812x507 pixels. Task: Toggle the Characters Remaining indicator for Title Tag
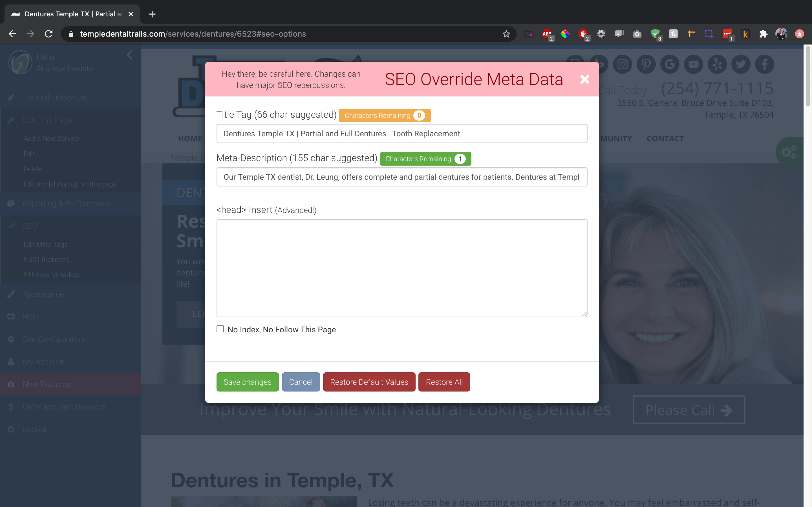click(385, 115)
